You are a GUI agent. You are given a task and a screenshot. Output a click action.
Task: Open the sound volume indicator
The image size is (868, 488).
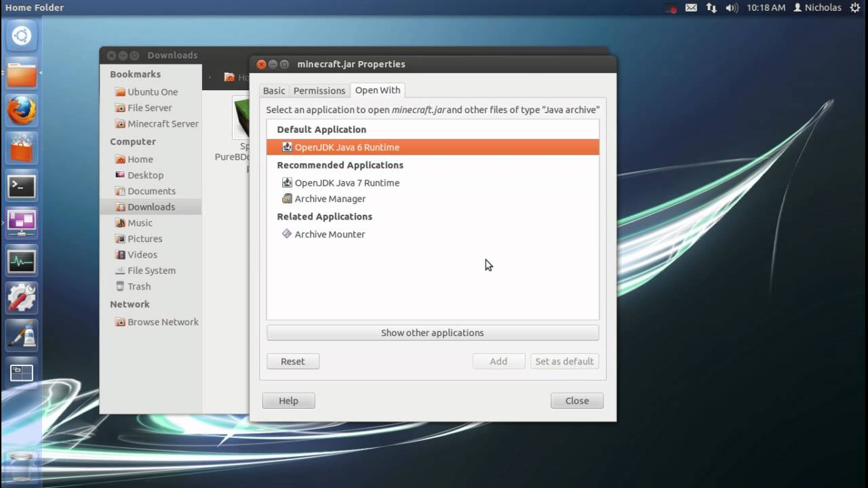pos(731,7)
